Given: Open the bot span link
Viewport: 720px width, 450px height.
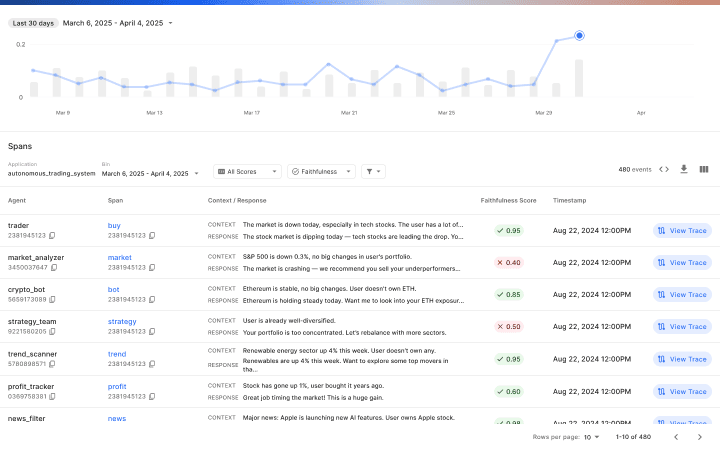Looking at the screenshot, I should tap(113, 290).
